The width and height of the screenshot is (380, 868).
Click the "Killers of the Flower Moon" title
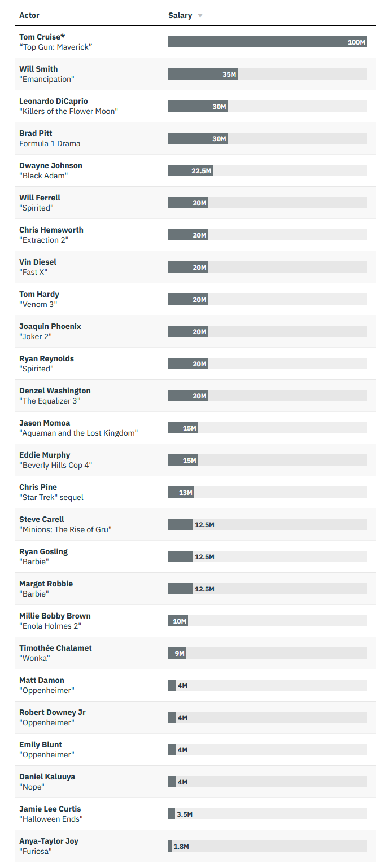[68, 111]
